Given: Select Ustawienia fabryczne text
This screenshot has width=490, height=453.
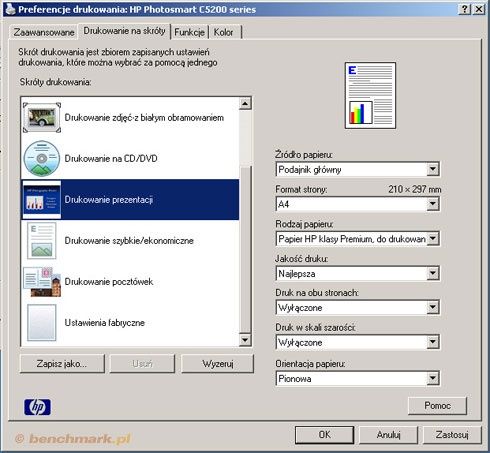Looking at the screenshot, I should 105,323.
